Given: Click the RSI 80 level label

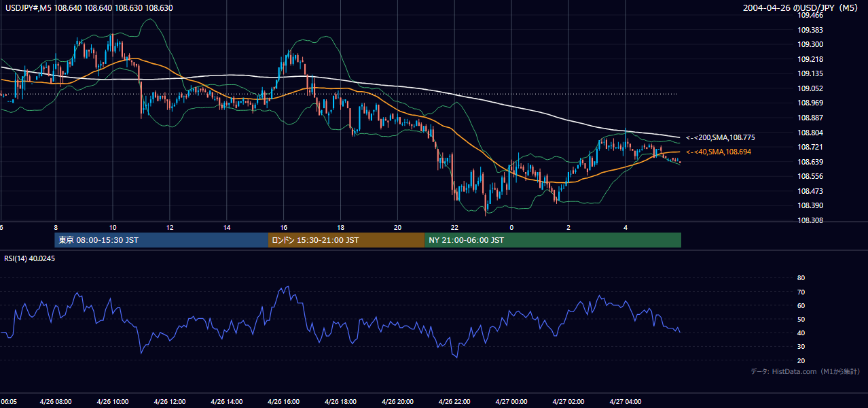Looking at the screenshot, I should pos(801,278).
